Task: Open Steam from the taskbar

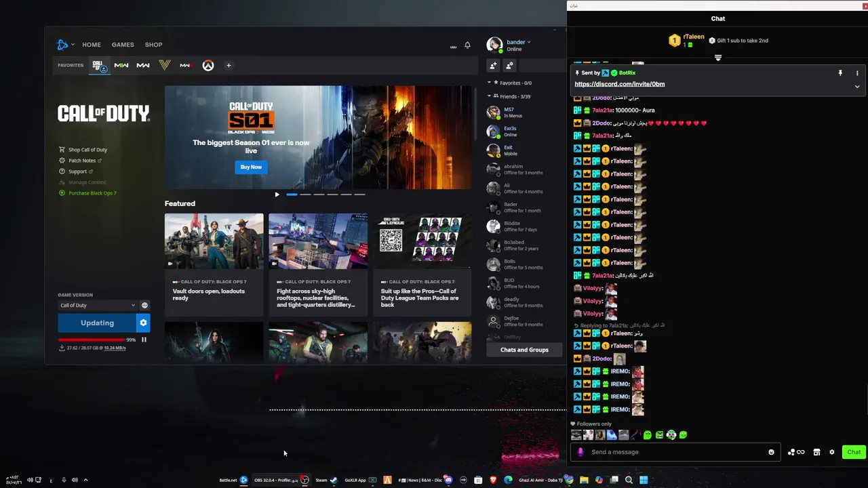Action: pyautogui.click(x=326, y=480)
